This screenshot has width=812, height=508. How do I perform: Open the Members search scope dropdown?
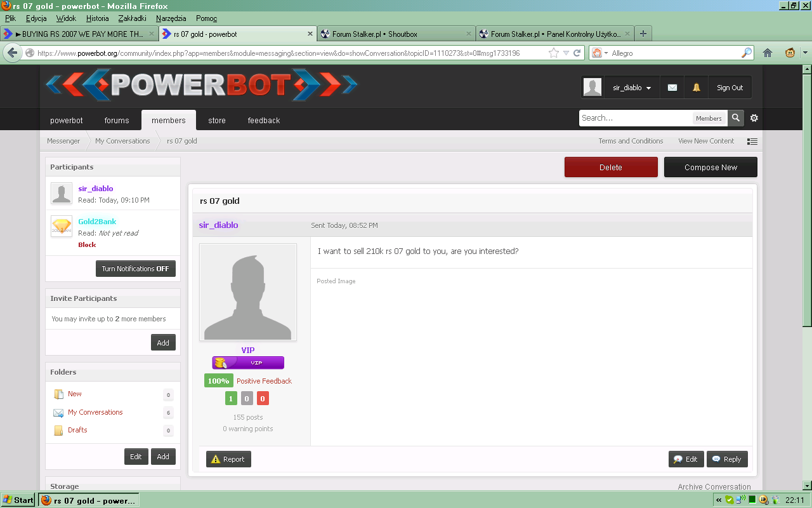click(x=709, y=118)
